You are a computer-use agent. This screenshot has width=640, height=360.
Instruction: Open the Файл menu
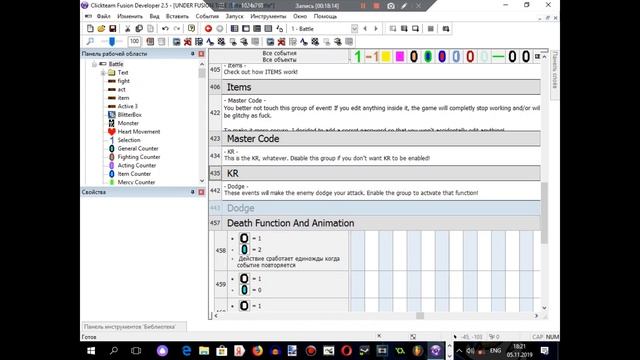104,16
